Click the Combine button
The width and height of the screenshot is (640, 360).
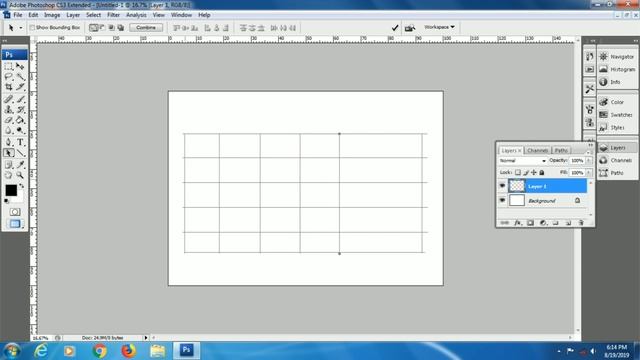coord(146,28)
